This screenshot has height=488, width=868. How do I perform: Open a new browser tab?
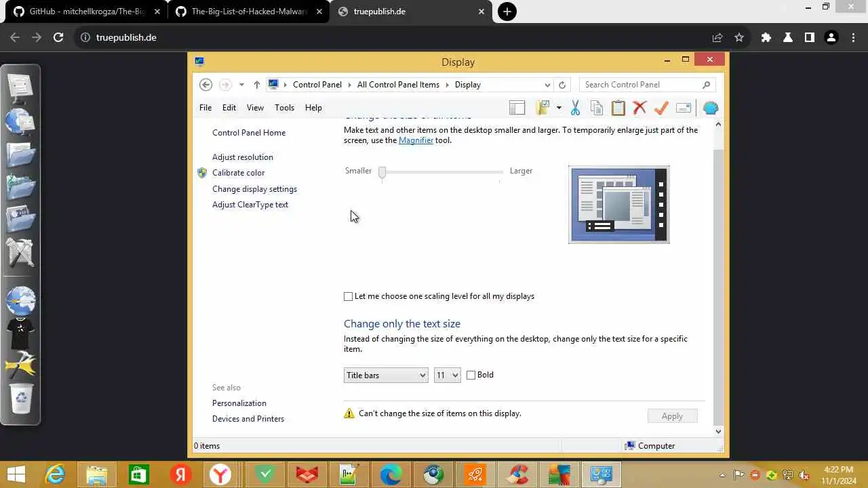click(507, 12)
